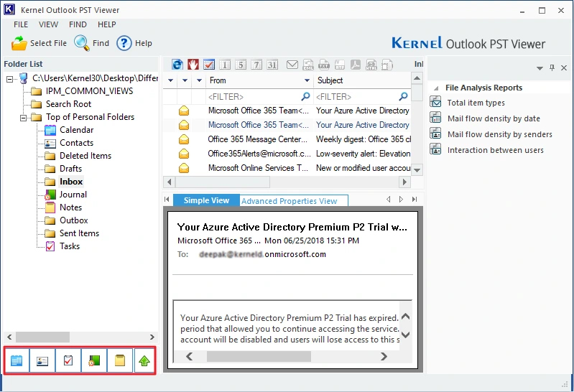Open the Contacts card shortcut in bottom bar
Screen dimensions: 574x392
[x=42, y=361]
